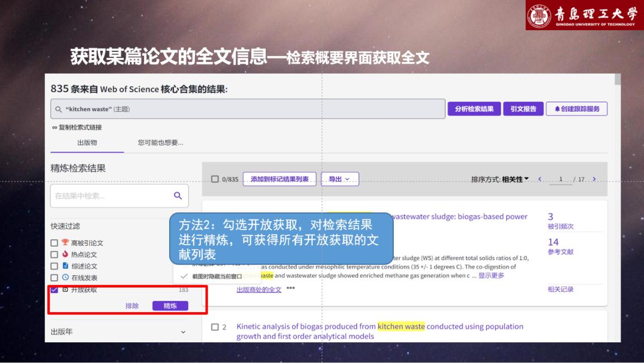The width and height of the screenshot is (644, 363).
Task: Click the copy query link icon
Action: point(54,127)
